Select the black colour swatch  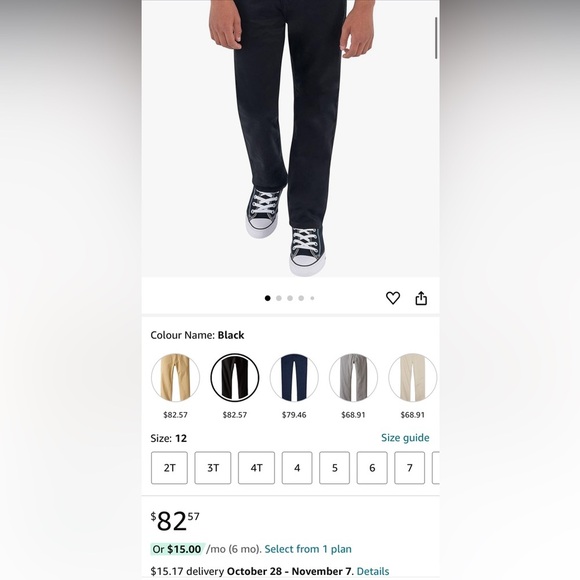pyautogui.click(x=235, y=378)
